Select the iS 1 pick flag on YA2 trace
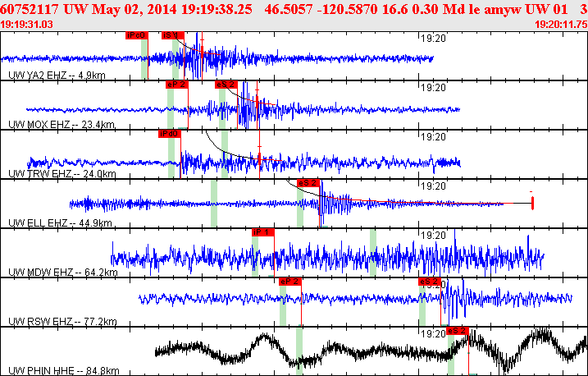588x376 pixels. click(173, 35)
